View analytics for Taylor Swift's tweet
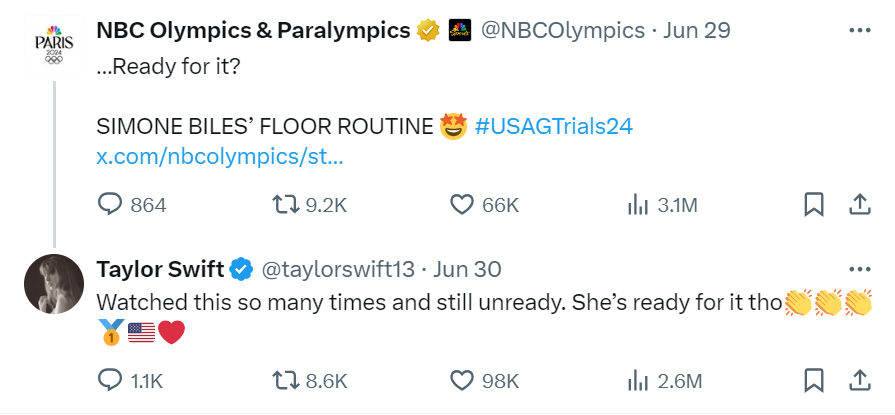895x415 pixels. (638, 381)
